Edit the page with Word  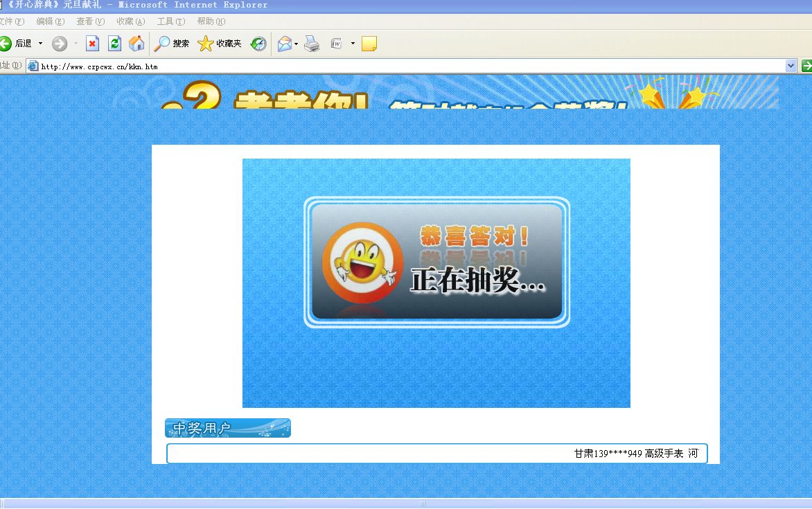click(337, 43)
